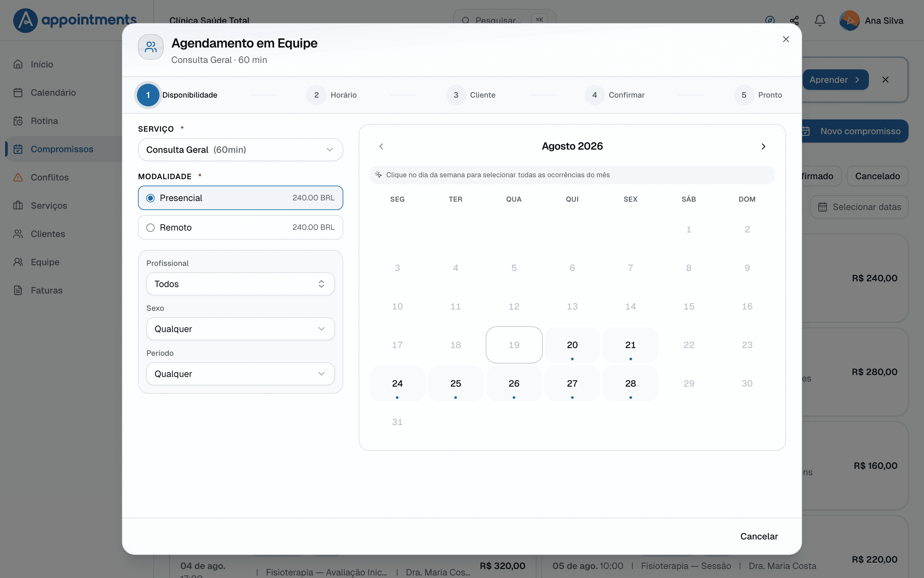The height and width of the screenshot is (578, 924).
Task: Click the Pesquisar search field
Action: coord(504,20)
